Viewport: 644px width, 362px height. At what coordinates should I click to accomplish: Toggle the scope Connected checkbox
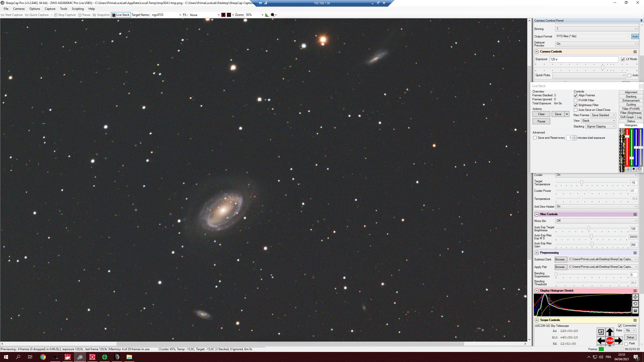point(620,326)
